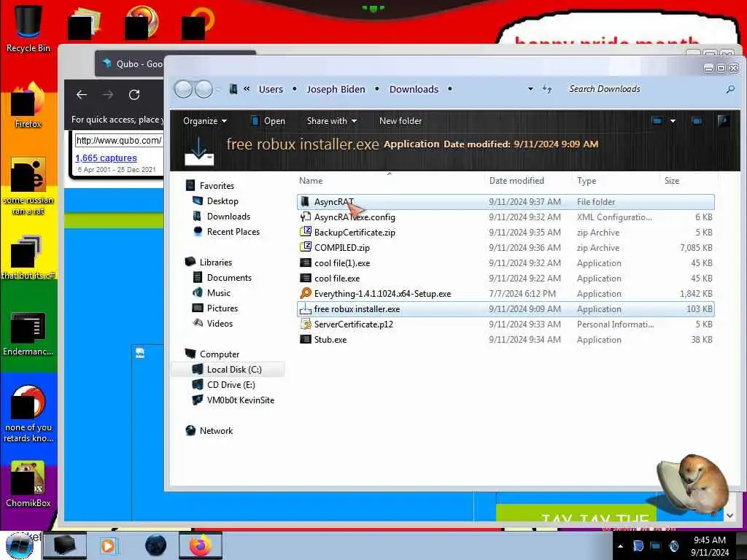Select VM0b0t KevinSite drive
This screenshot has width=747, height=560.
240,400
